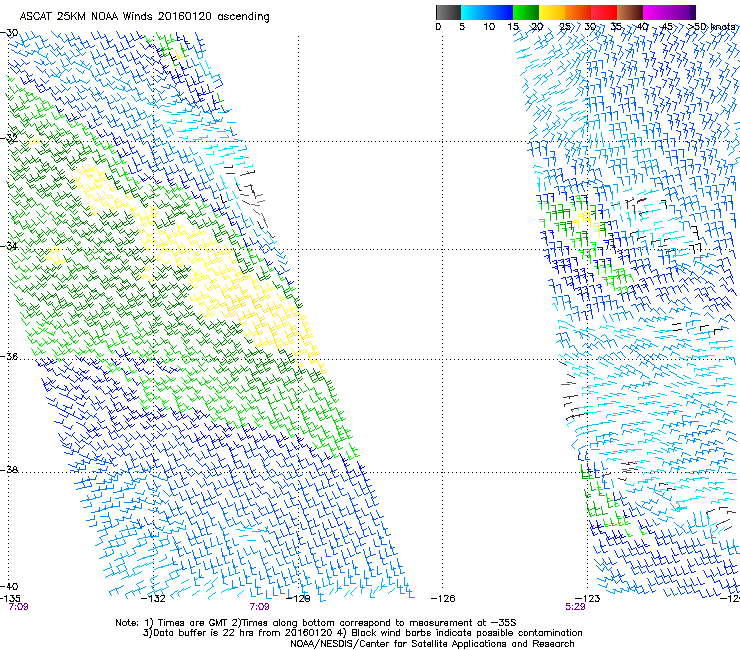Click the note line starting 'Note: 1) Times are GMT'
This screenshot has height=650, width=740.
point(316,623)
